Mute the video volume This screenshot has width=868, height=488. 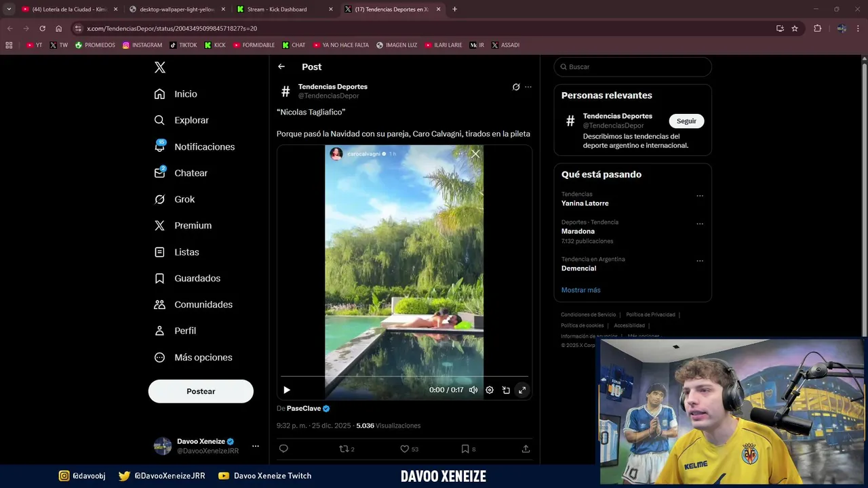[473, 390]
